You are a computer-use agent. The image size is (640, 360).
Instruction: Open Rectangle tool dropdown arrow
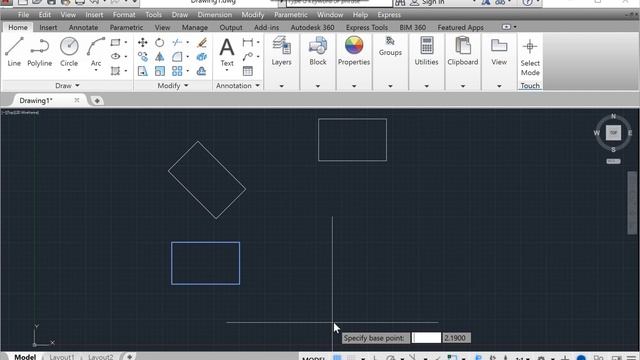pos(126,42)
